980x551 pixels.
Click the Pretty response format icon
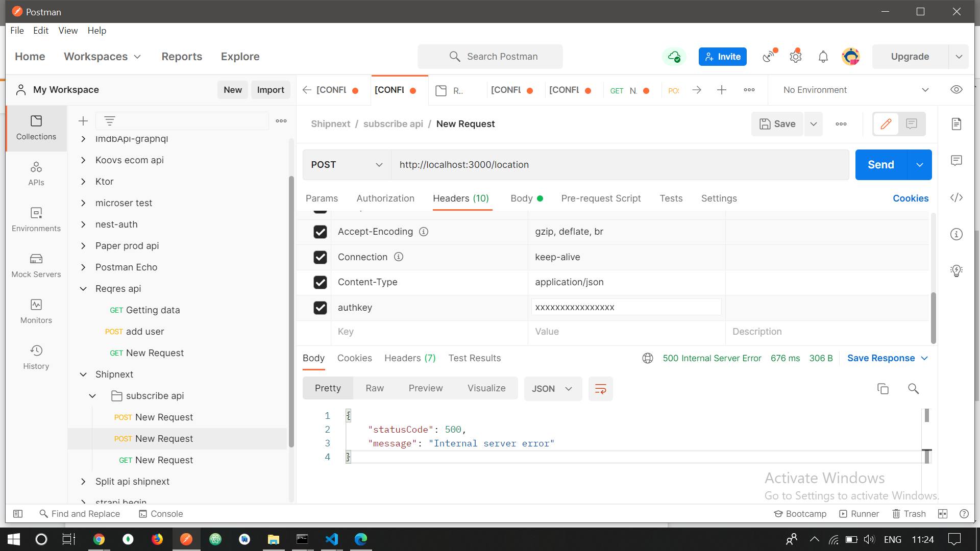[328, 388]
